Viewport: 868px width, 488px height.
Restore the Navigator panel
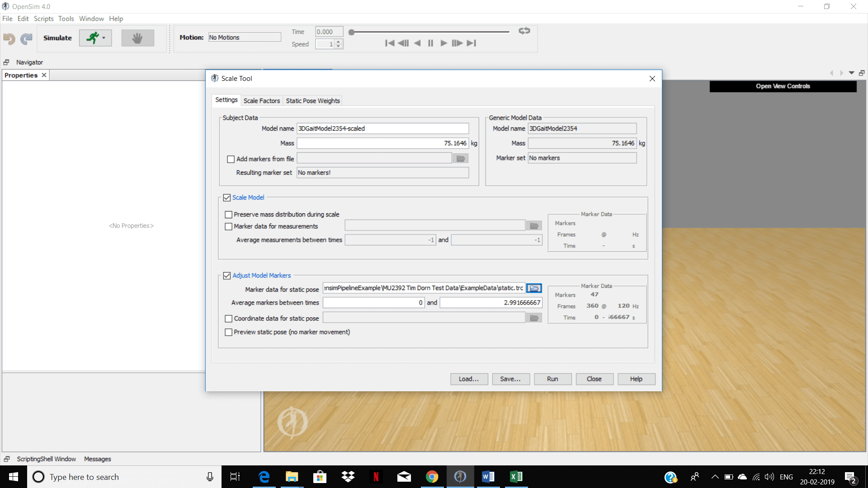pos(6,62)
